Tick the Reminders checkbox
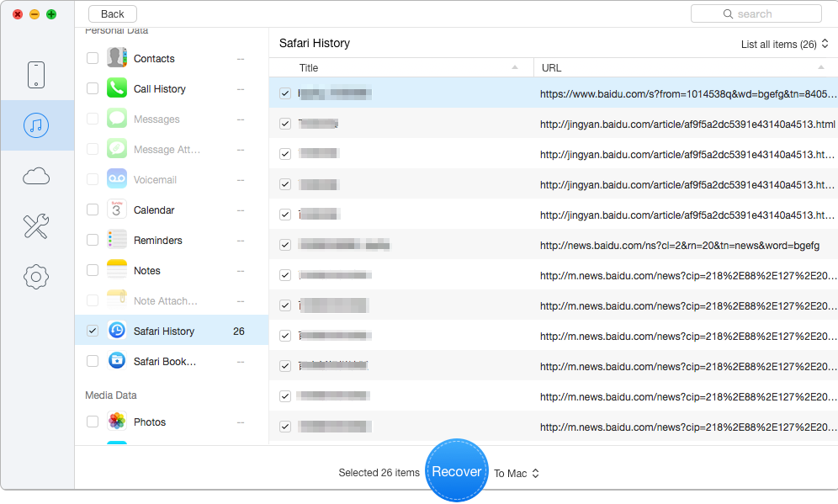838x504 pixels. [93, 240]
